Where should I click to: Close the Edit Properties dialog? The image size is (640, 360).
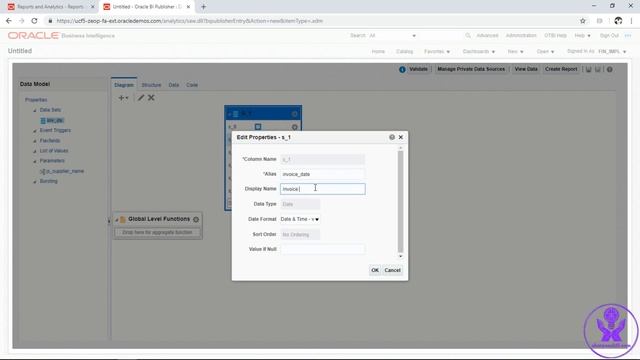click(401, 137)
